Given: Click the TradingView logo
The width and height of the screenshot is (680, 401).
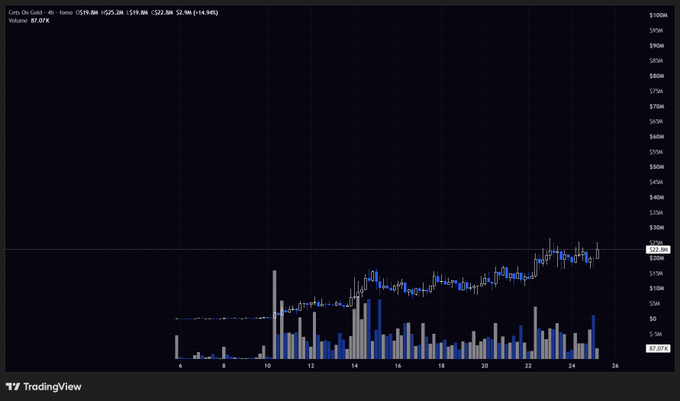Looking at the screenshot, I should coord(43,386).
